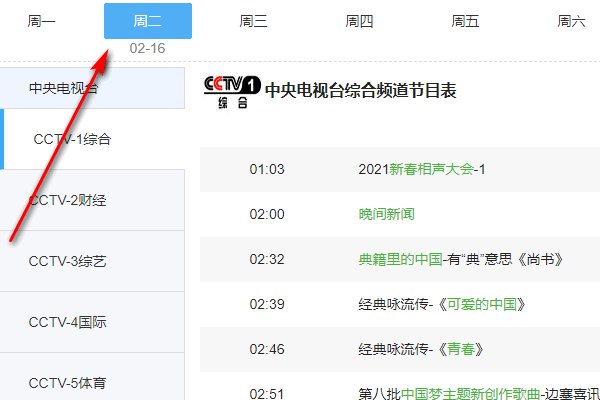
Task: Select the highlighted 周二 tab
Action: pos(148,21)
